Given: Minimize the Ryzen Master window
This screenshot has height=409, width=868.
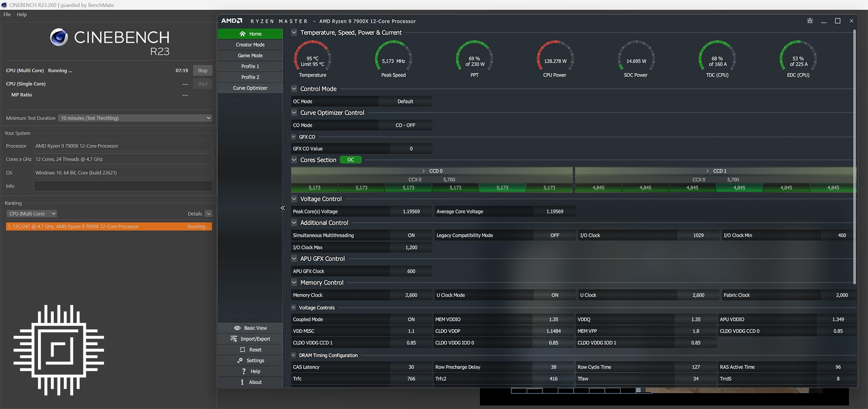Looking at the screenshot, I should tap(824, 21).
